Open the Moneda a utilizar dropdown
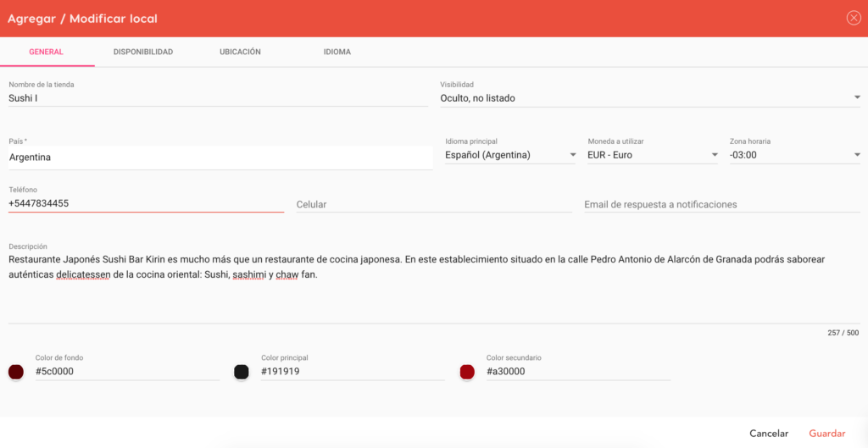The height and width of the screenshot is (448, 868). click(653, 156)
